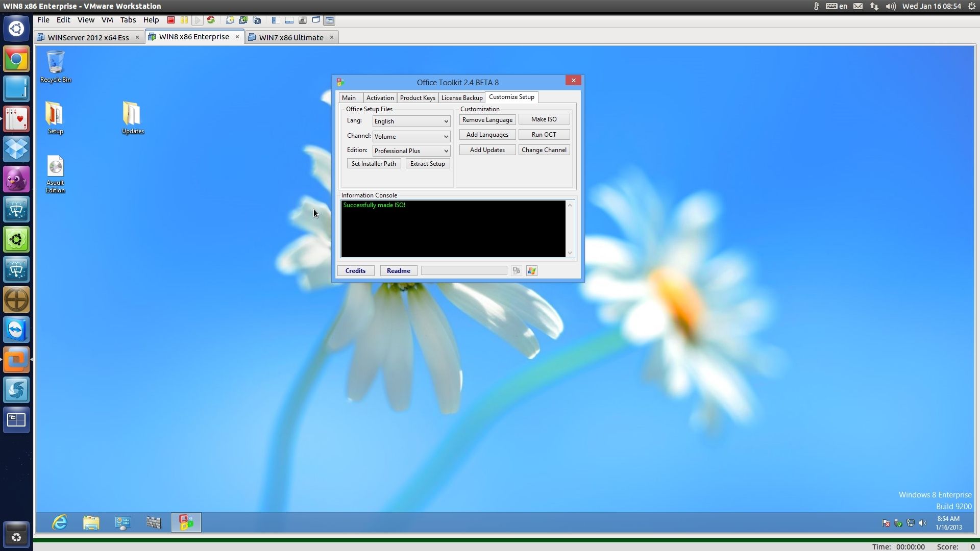
Task: Click the Set Installer Path button
Action: tap(374, 164)
